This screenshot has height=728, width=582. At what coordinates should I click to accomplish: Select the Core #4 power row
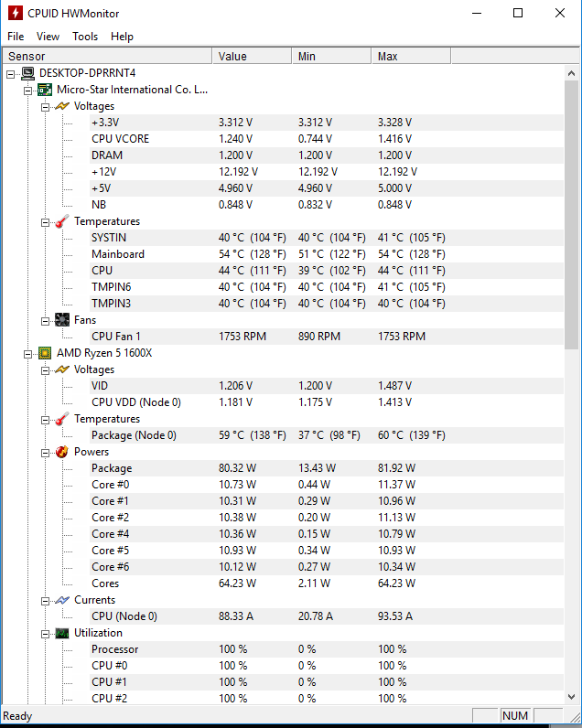pyautogui.click(x=327, y=534)
